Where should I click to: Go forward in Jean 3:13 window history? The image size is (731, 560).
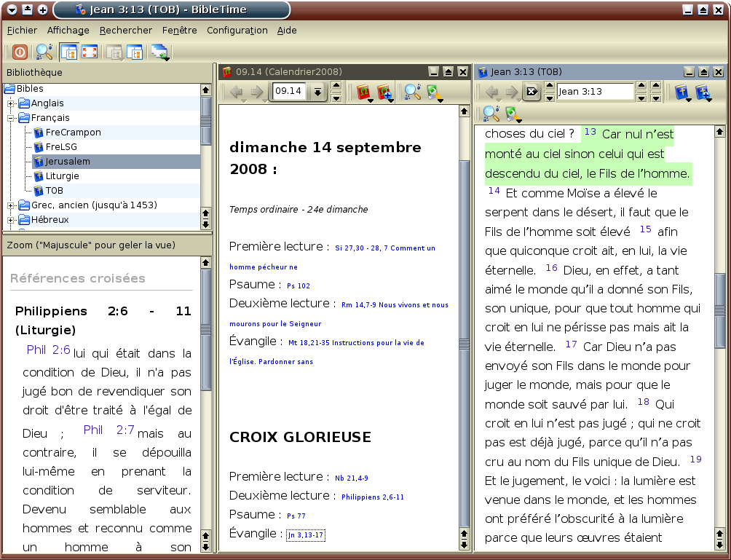(x=512, y=92)
